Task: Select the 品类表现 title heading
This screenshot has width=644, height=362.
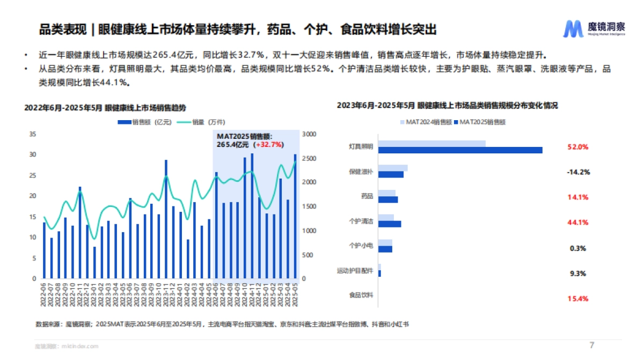Action: [x=54, y=28]
